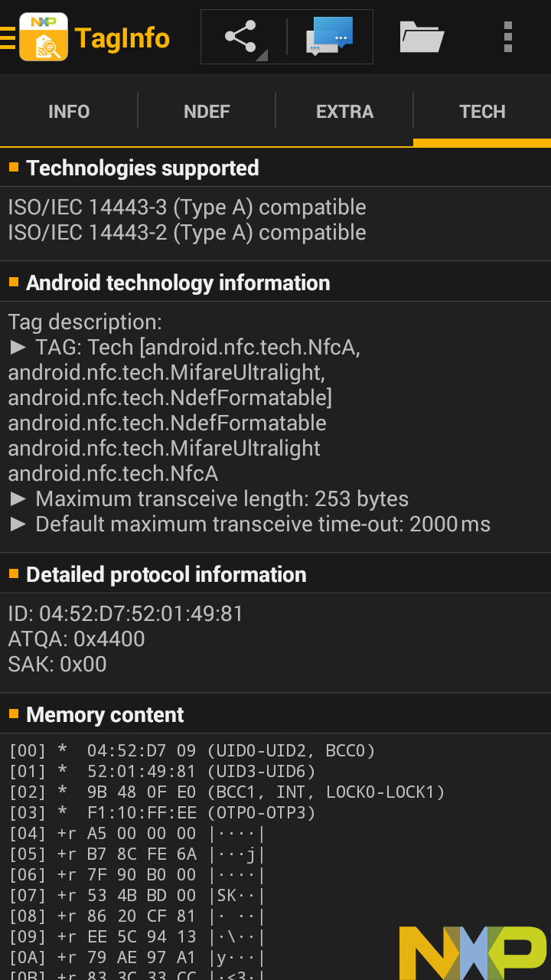Tap the Memory content section header
Image resolution: width=551 pixels, height=980 pixels.
pyautogui.click(x=105, y=714)
